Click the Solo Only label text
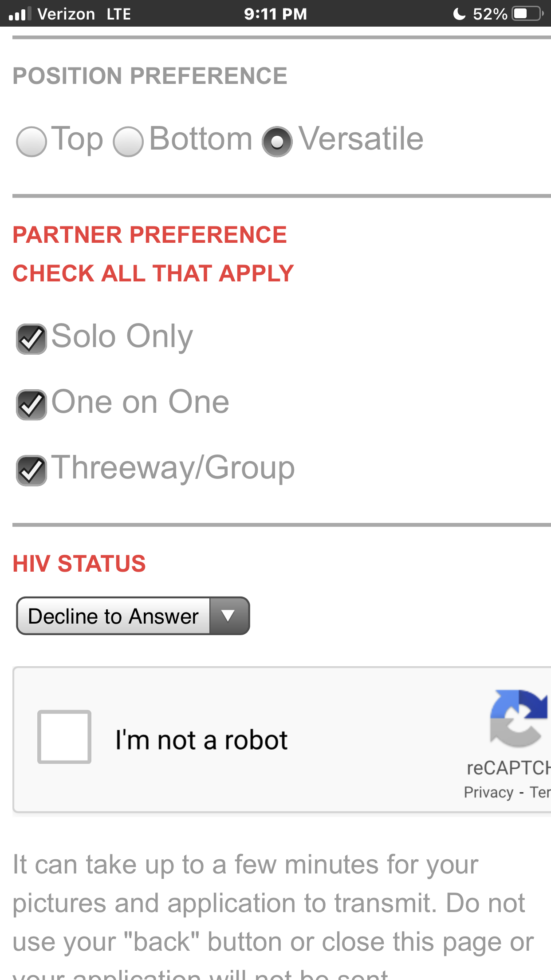551x980 pixels. pos(122,336)
